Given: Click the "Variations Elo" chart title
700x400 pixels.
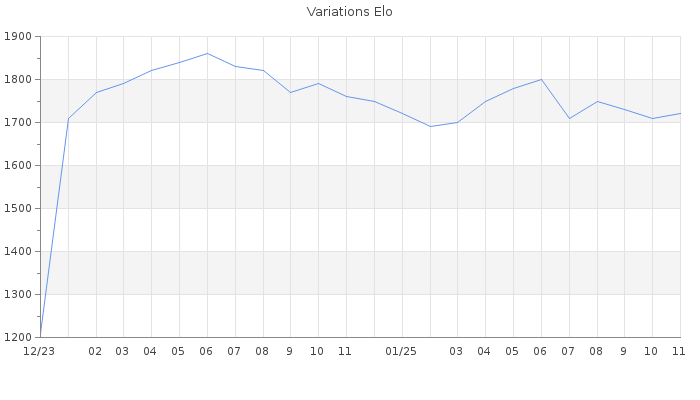Looking at the screenshot, I should pos(349,12).
